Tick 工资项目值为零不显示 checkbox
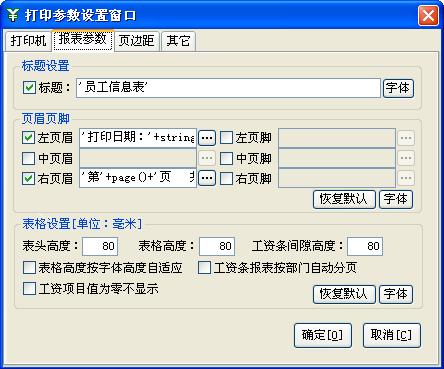This screenshot has width=444, height=369. (29, 288)
